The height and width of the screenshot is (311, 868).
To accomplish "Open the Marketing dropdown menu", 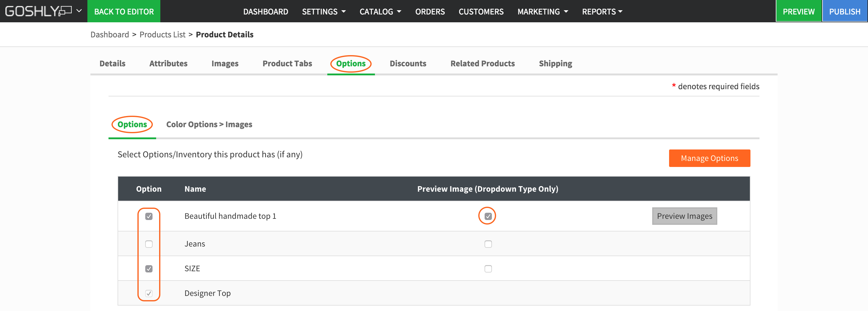I will tap(542, 11).
